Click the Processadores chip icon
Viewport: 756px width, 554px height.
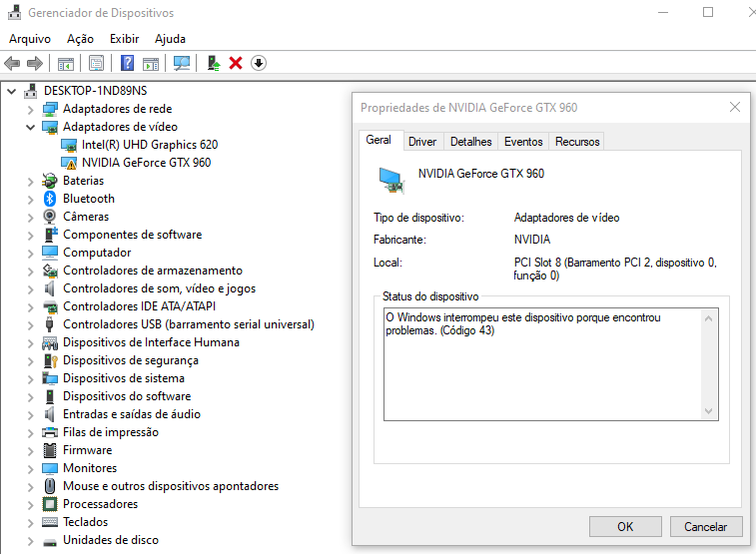[x=50, y=504]
